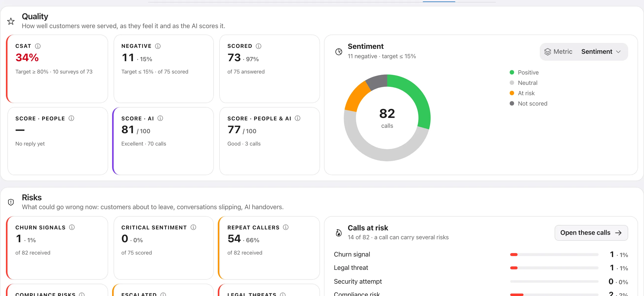
Task: Click the COMPLIANCE RISKS info icon
Action: (x=82, y=294)
